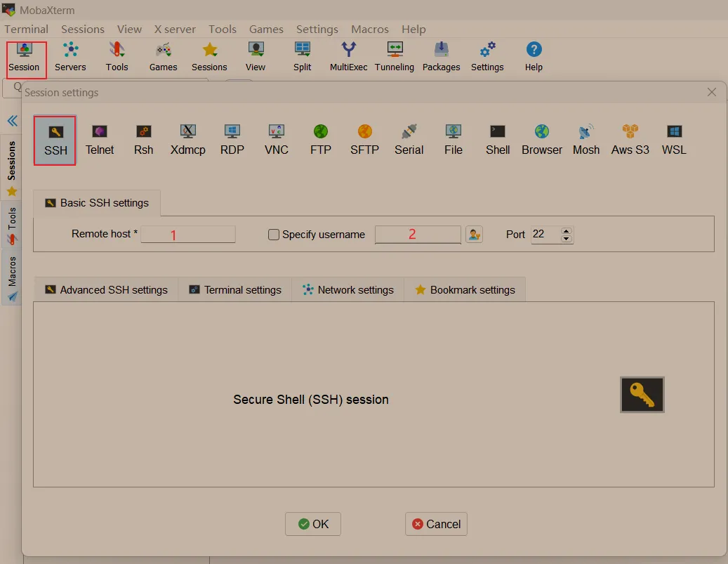This screenshot has width=728, height=564.
Task: Open the X server menu
Action: pos(175,29)
